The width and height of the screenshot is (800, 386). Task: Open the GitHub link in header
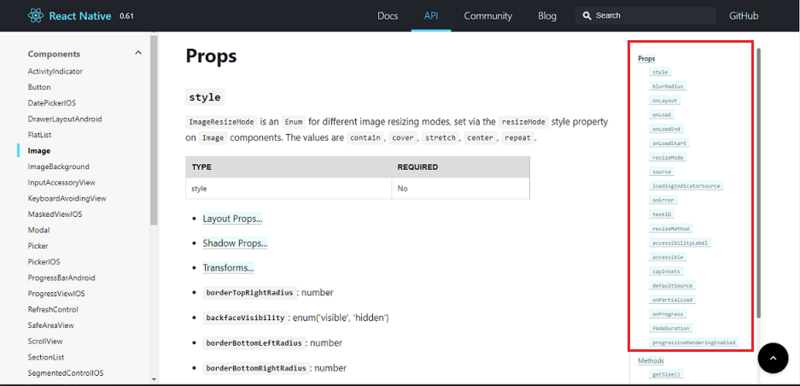pyautogui.click(x=743, y=16)
